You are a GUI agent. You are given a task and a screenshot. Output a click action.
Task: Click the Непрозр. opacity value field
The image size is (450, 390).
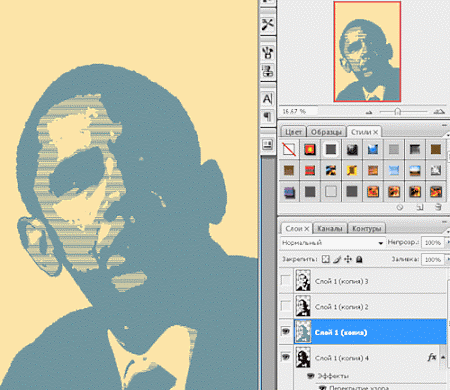point(433,242)
